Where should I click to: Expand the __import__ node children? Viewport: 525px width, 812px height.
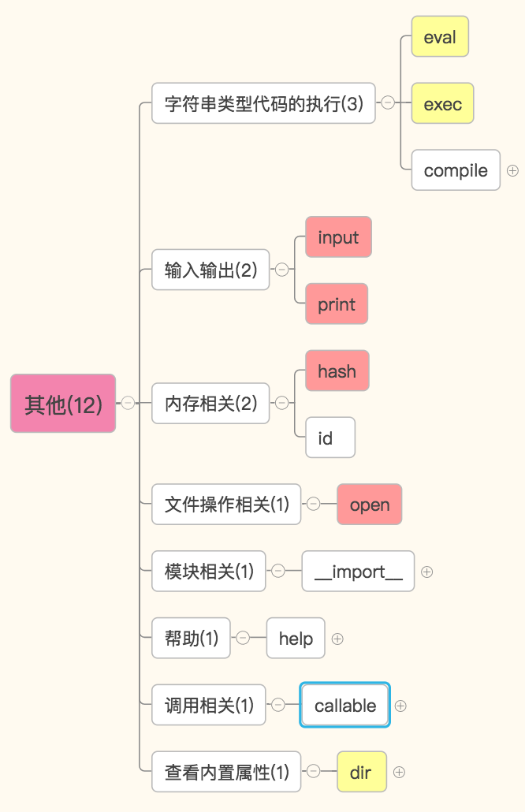pos(426,572)
